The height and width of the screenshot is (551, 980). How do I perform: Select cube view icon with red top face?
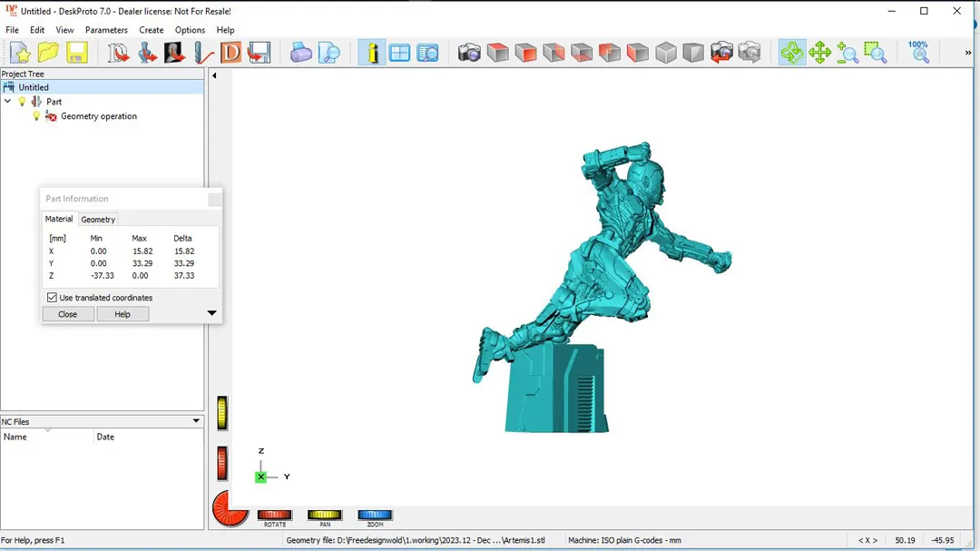pyautogui.click(x=497, y=53)
